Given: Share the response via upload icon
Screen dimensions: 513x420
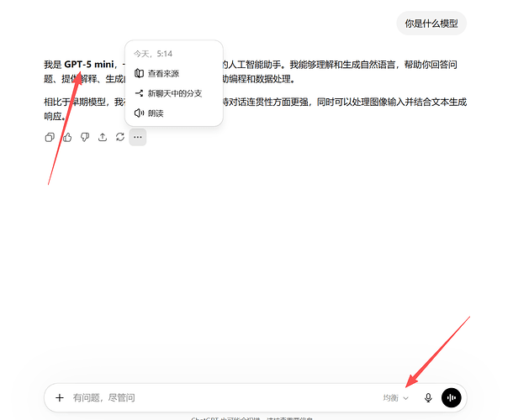Looking at the screenshot, I should (x=103, y=137).
